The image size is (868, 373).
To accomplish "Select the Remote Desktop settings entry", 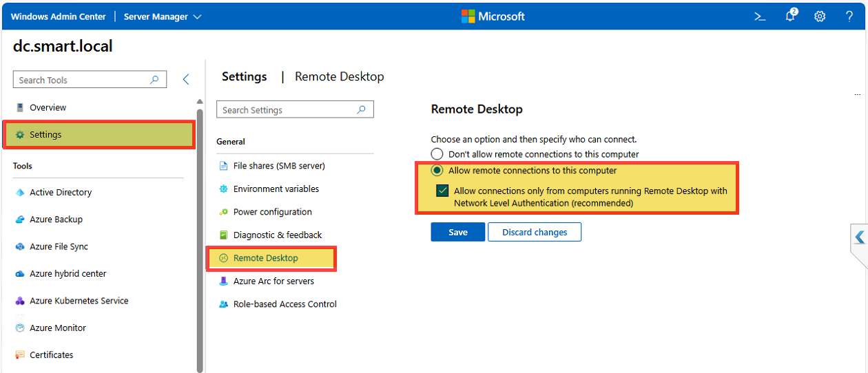I will (x=271, y=258).
